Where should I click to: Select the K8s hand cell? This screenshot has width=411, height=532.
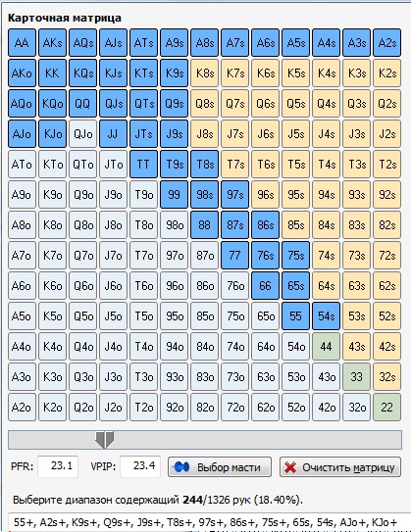click(204, 73)
